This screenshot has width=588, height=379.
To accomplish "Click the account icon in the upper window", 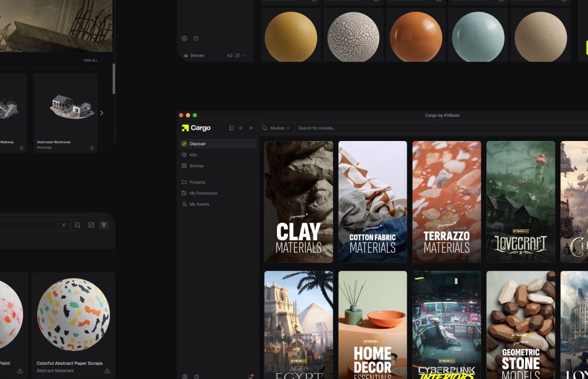I will (x=184, y=38).
